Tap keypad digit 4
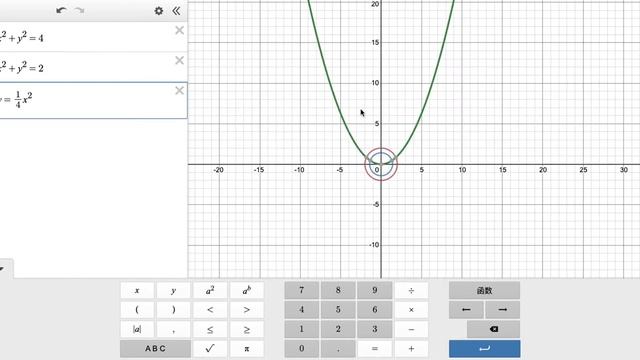Image resolution: width=640 pixels, height=360 pixels. (x=302, y=310)
